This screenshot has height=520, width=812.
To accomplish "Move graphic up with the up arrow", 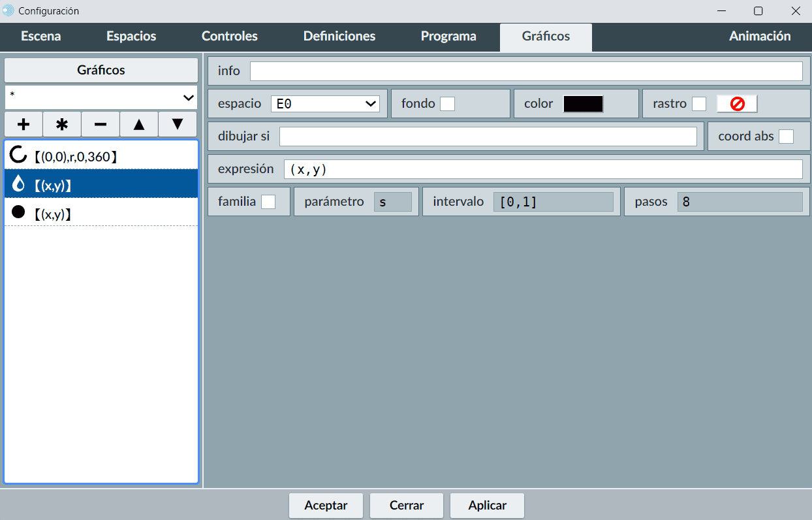I will 139,124.
